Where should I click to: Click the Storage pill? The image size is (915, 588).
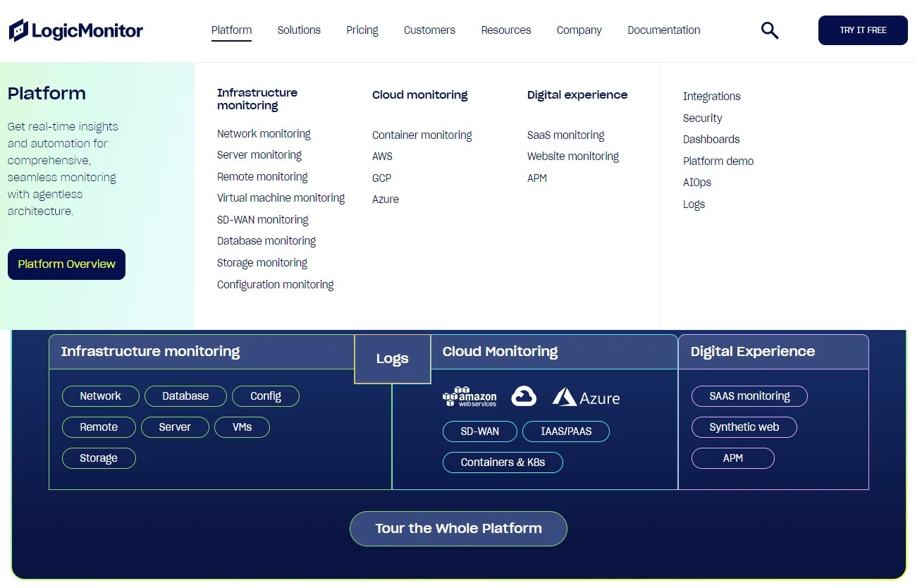[99, 458]
